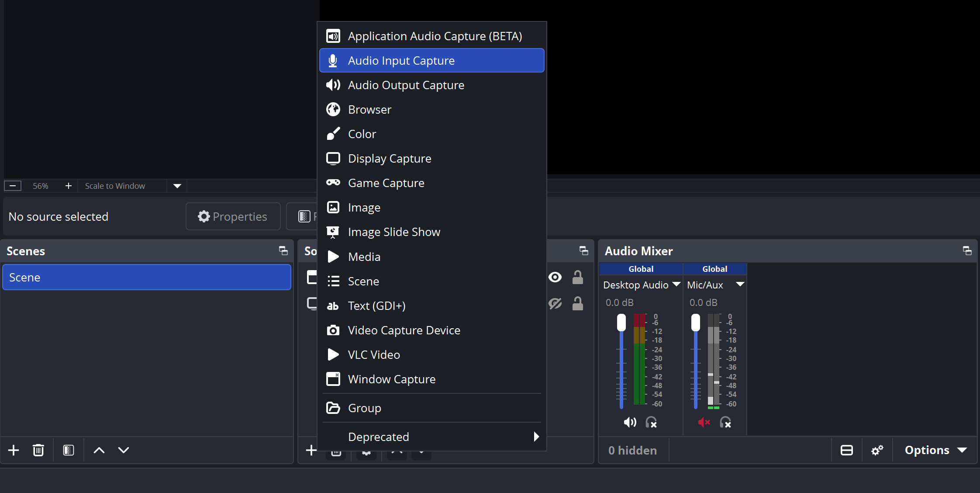Add a new scene
The image size is (980, 493).
point(14,450)
